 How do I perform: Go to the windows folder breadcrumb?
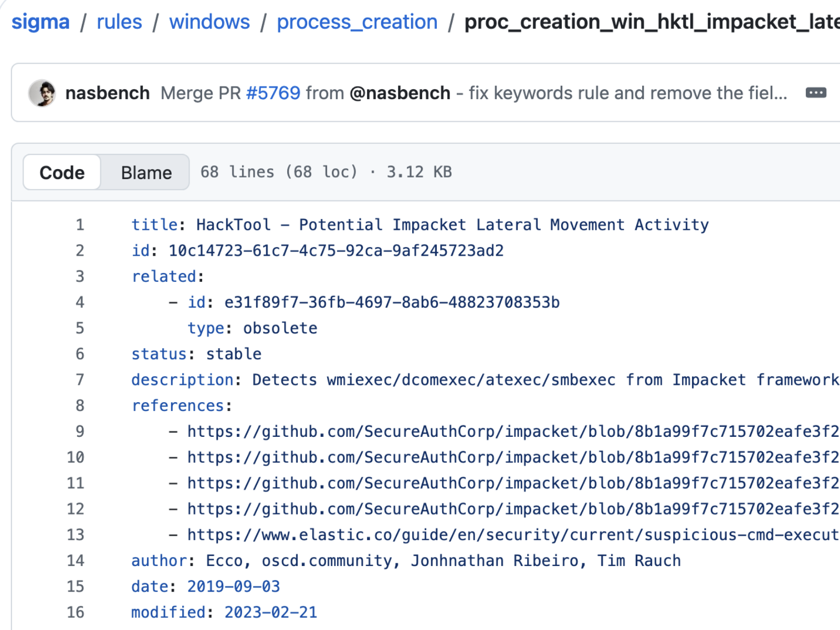click(x=209, y=22)
